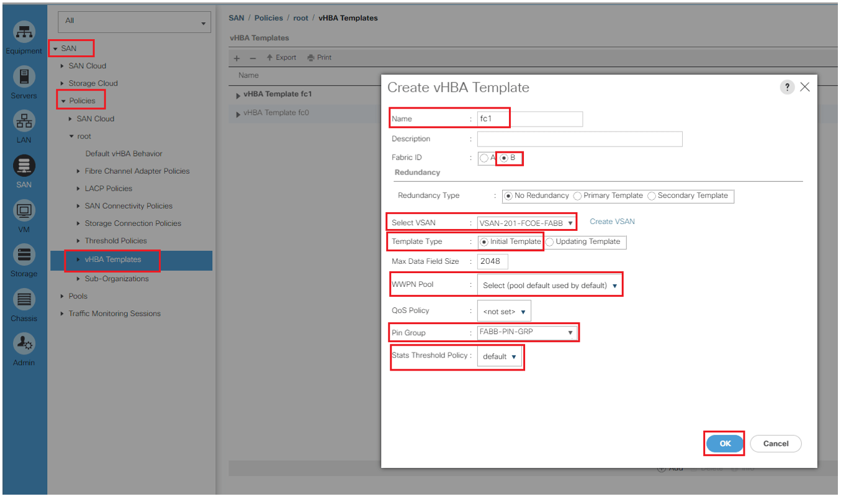The height and width of the screenshot is (504, 841).
Task: Open the LAN navigation icon
Action: [24, 120]
